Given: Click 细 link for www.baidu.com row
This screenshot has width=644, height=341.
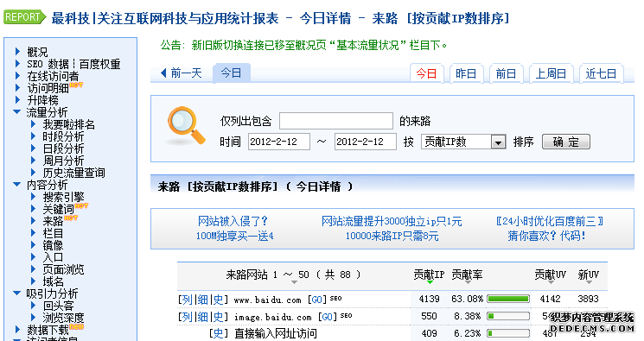Looking at the screenshot, I should (203, 300).
